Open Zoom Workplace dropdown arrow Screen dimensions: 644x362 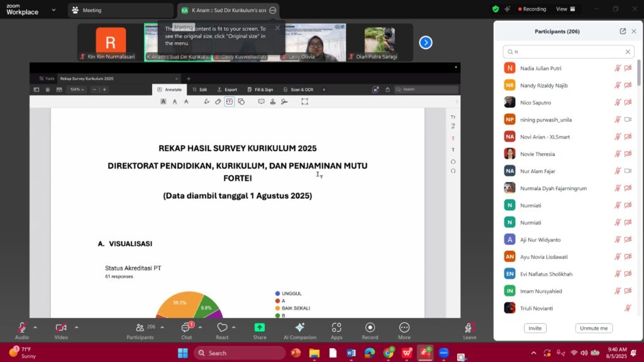53,10
